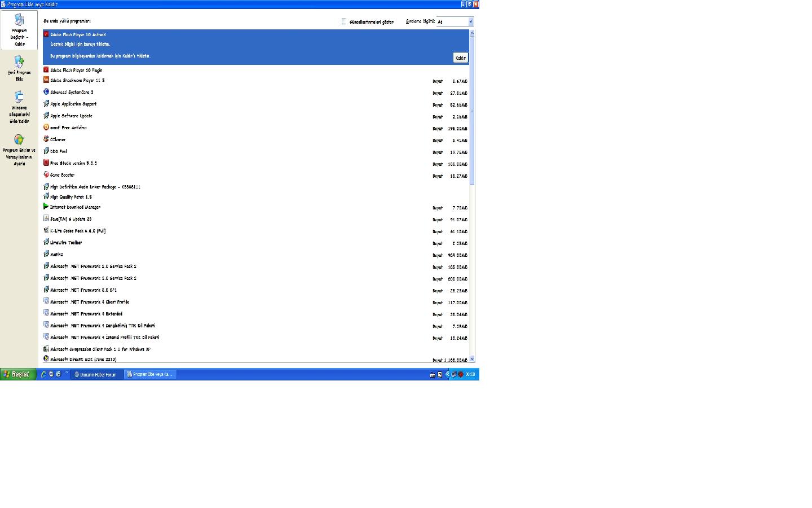Click the Microsoft Compression Client Pack icon
Screen dimensions: 812x508
(46, 349)
